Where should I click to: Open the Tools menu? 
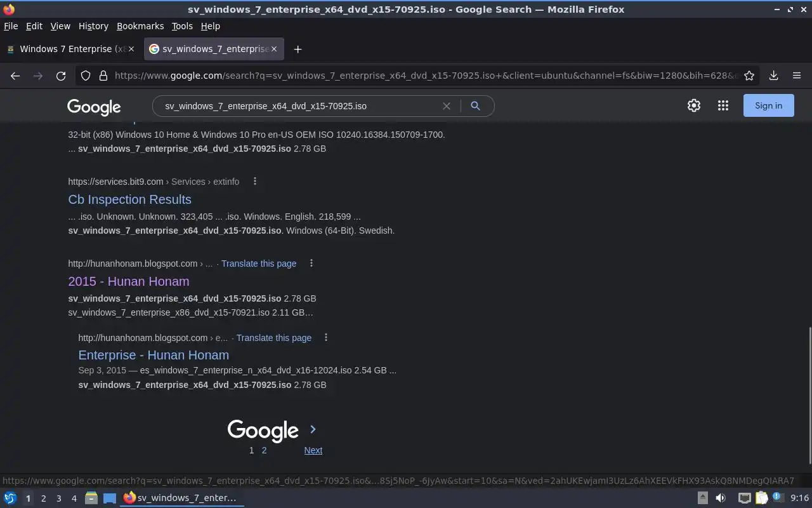[182, 26]
